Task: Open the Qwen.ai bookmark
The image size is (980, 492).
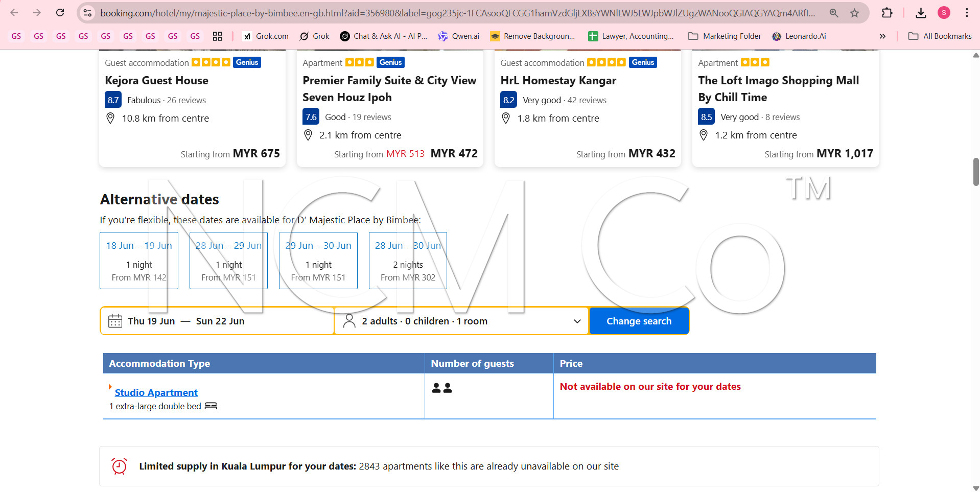Action: pos(459,36)
